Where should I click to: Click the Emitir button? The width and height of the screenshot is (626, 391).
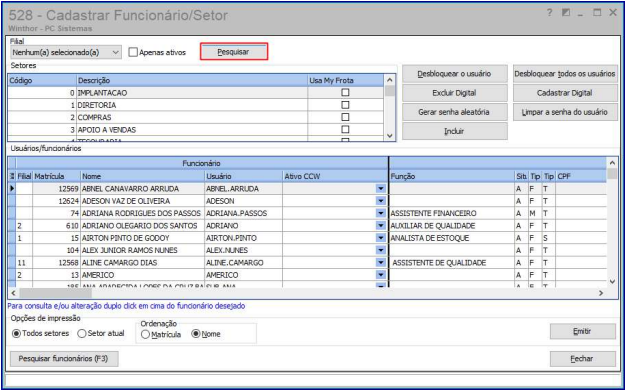coord(582,331)
